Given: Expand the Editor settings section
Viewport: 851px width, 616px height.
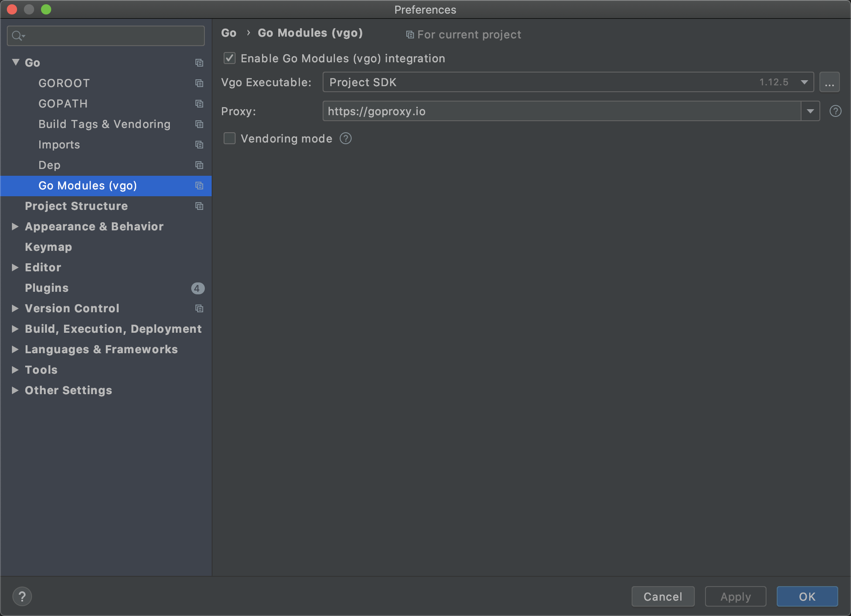Looking at the screenshot, I should [15, 267].
